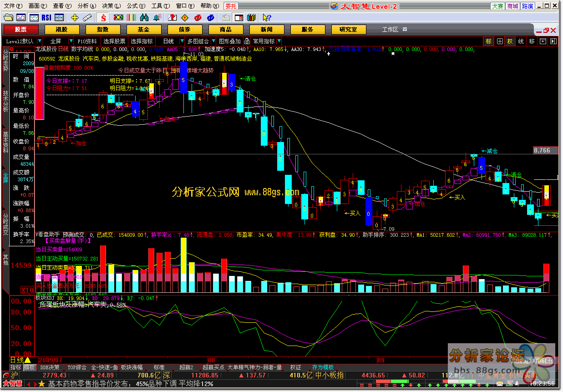Click the 基金 category button

tap(144, 30)
